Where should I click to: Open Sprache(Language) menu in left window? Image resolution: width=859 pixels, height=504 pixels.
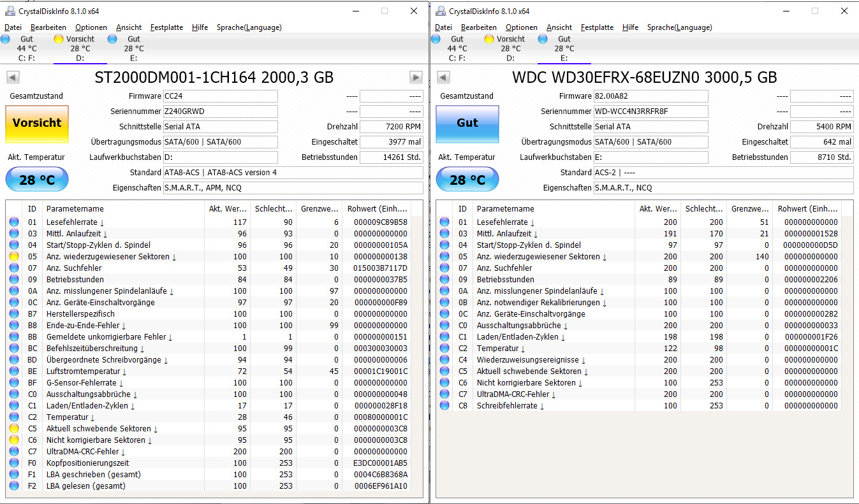tap(249, 27)
